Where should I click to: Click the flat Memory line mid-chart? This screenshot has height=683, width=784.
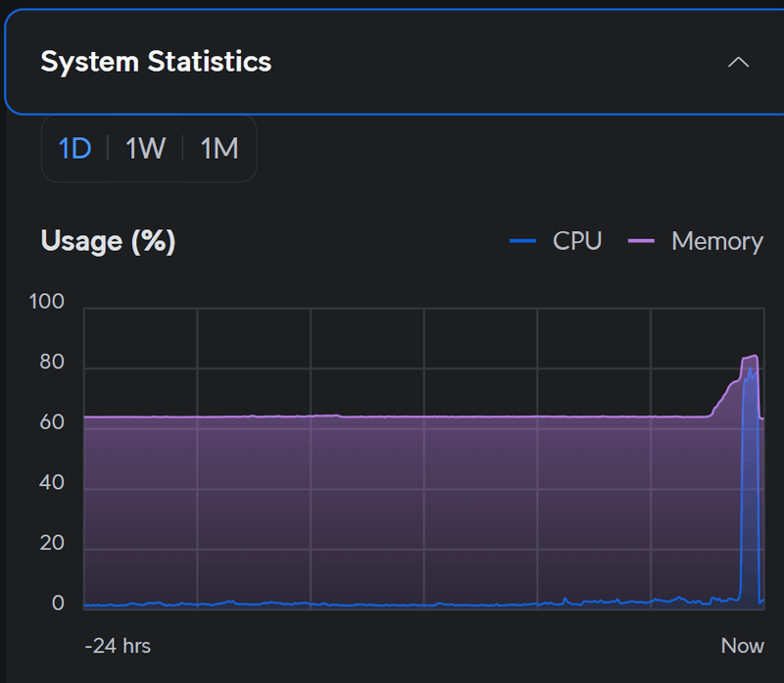point(421,416)
